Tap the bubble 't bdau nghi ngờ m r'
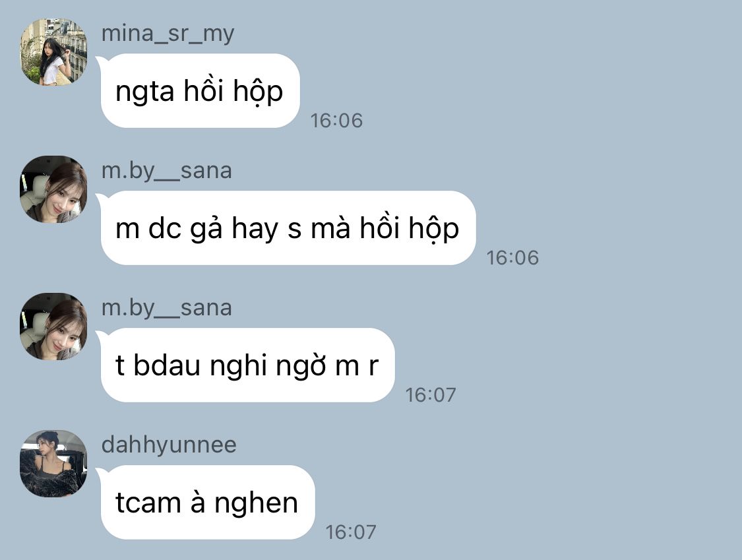 point(247,365)
